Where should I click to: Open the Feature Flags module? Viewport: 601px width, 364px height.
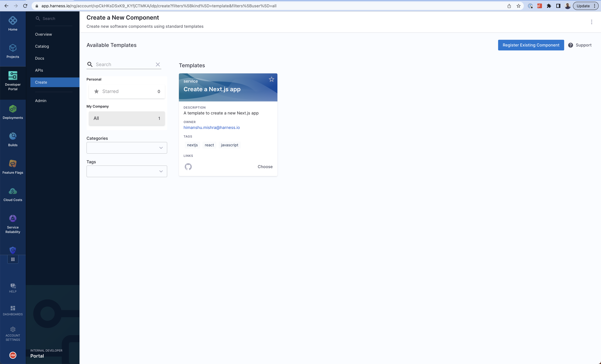(13, 164)
